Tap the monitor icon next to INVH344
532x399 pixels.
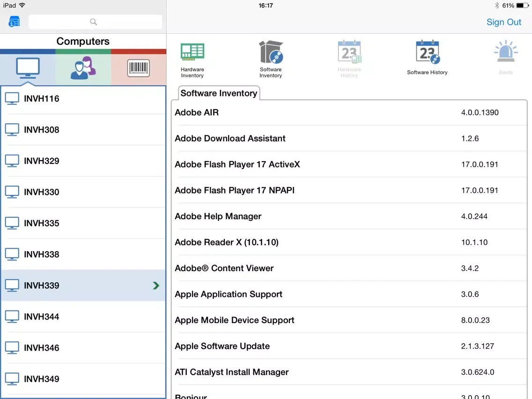(x=12, y=317)
